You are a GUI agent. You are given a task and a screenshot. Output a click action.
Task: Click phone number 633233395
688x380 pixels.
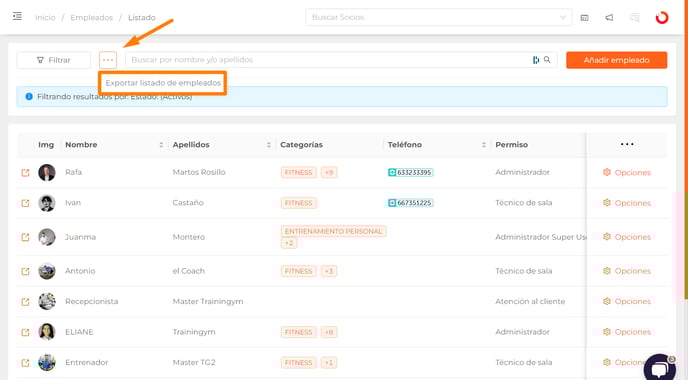point(410,172)
